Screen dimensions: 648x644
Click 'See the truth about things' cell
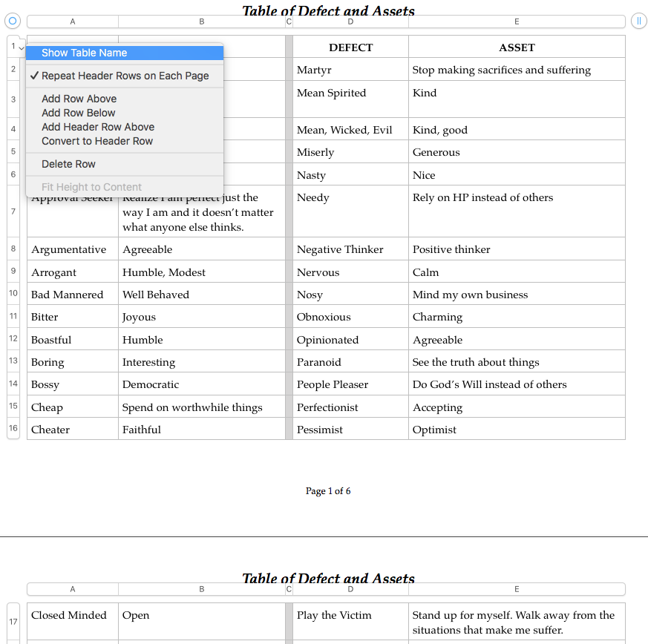pyautogui.click(x=517, y=361)
